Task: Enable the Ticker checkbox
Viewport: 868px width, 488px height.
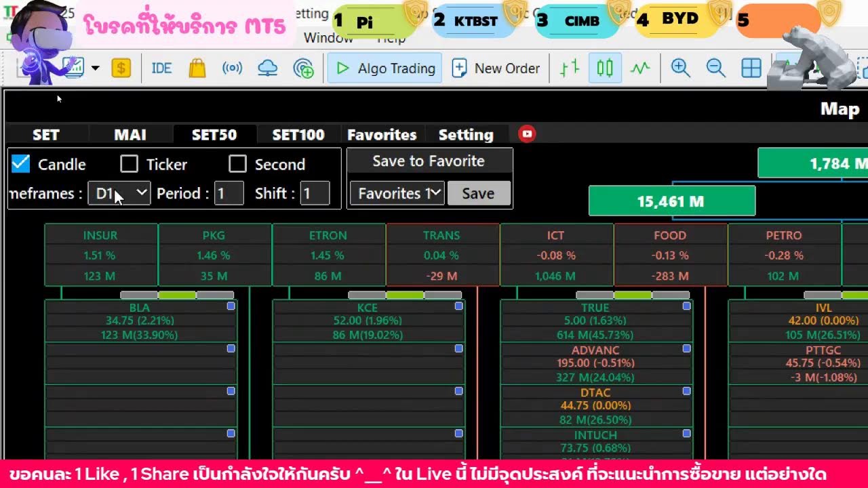Action: (129, 164)
